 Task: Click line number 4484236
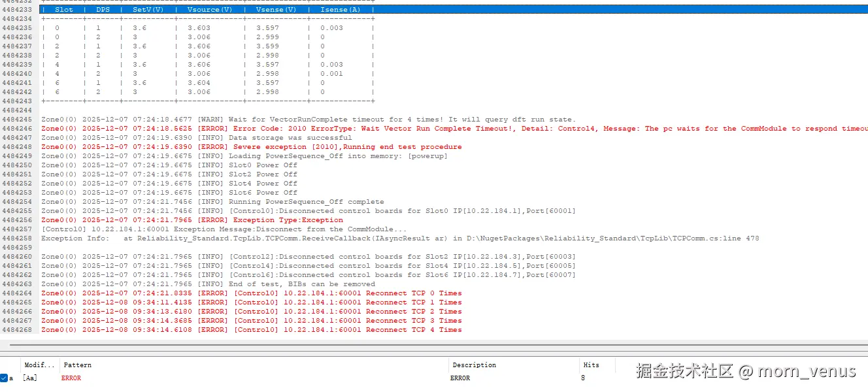click(x=17, y=37)
